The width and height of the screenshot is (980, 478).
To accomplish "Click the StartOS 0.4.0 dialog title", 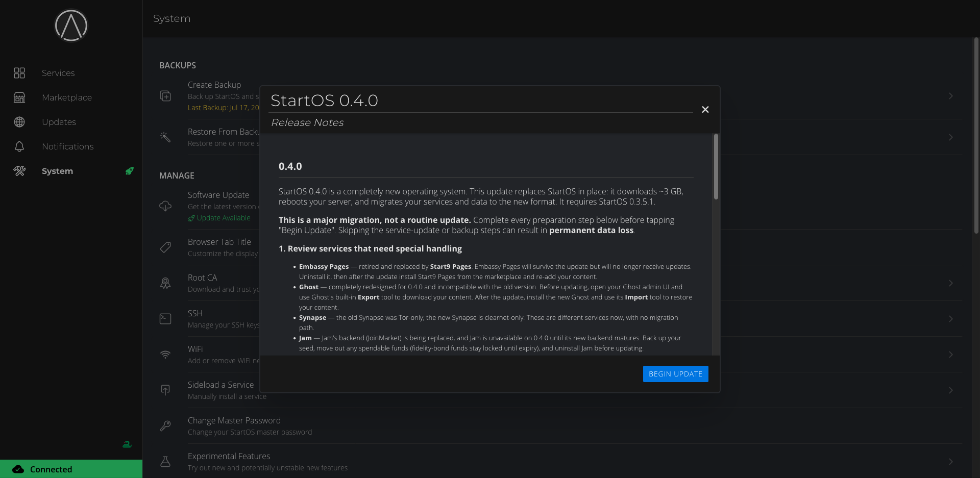I will (324, 100).
